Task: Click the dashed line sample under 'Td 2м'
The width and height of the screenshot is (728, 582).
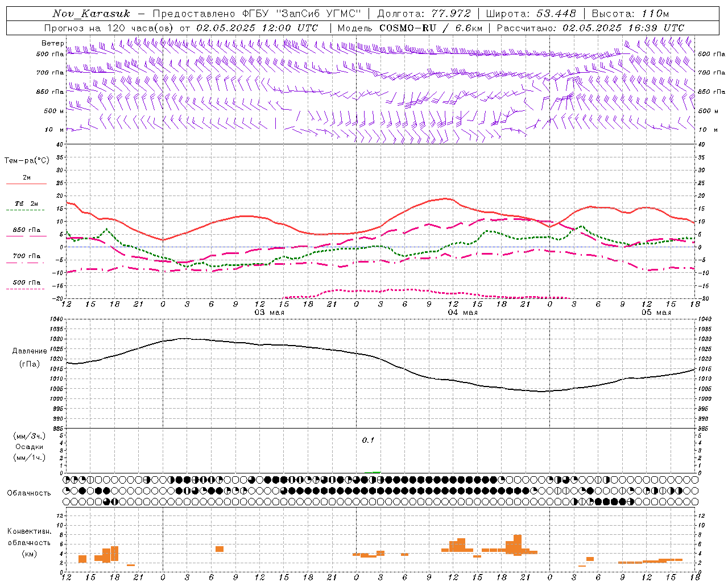Action: [x=26, y=210]
